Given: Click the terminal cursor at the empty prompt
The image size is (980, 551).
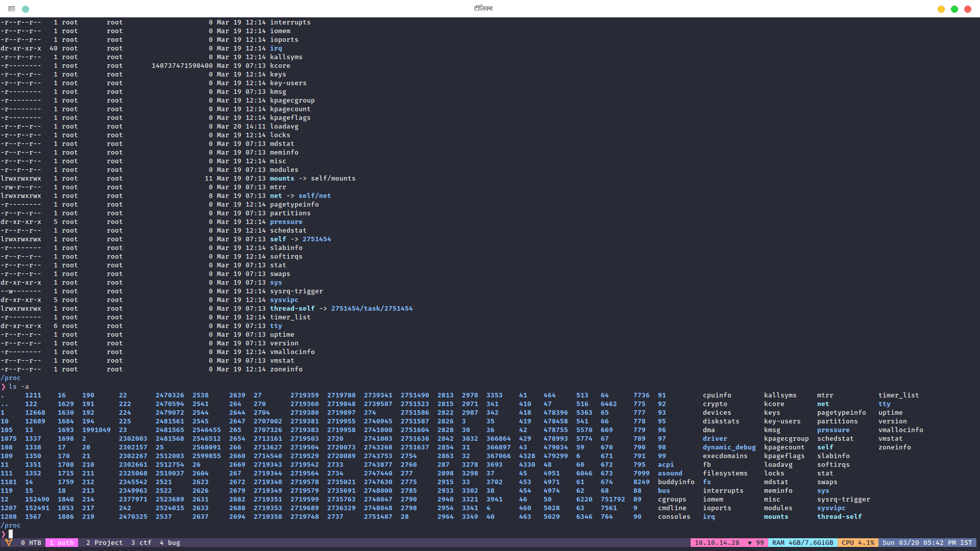Looking at the screenshot, I should coord(11,534).
